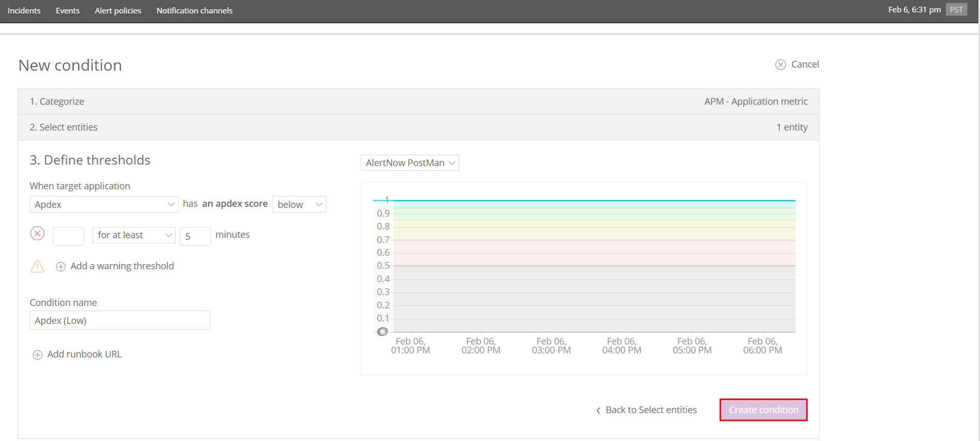Click the Condition name text field

[120, 320]
